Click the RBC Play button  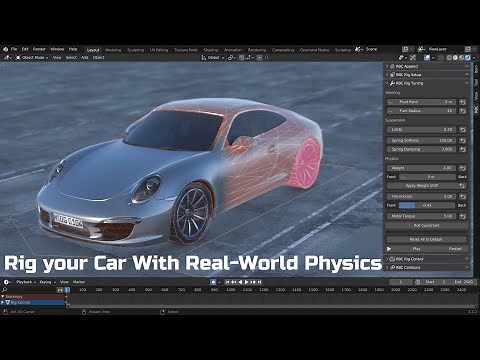coord(417,249)
